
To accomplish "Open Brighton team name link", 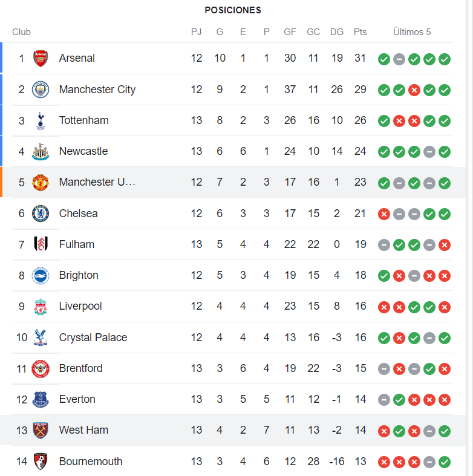I will (x=79, y=275).
